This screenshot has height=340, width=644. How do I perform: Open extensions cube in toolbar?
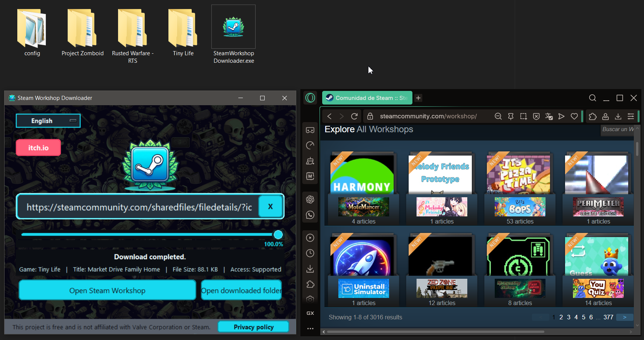[593, 116]
